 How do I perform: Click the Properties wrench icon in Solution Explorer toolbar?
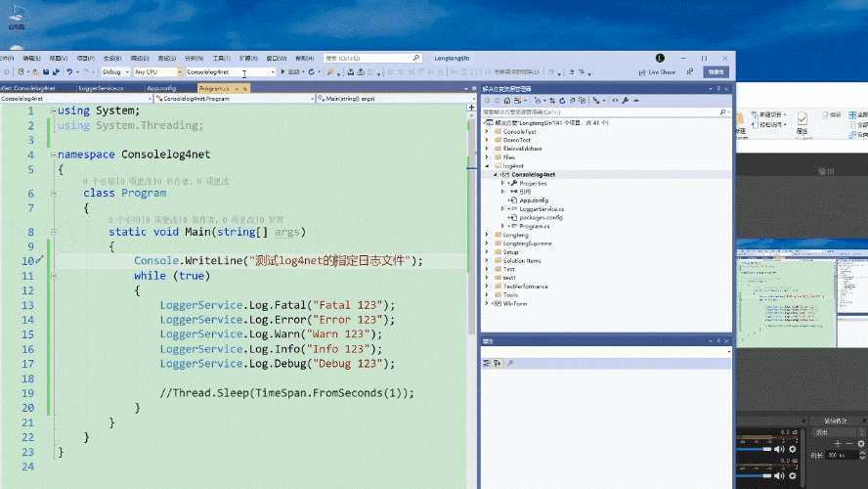[625, 101]
